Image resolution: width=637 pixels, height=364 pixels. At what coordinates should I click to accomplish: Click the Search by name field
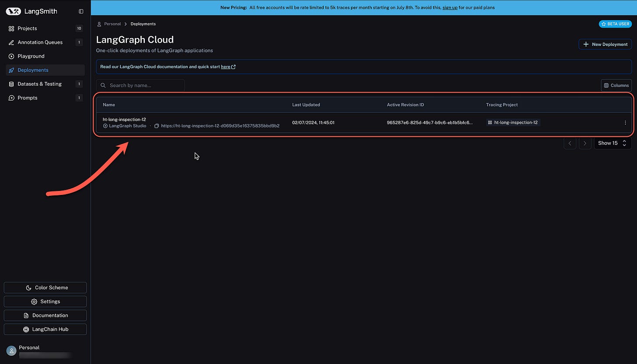tap(140, 85)
